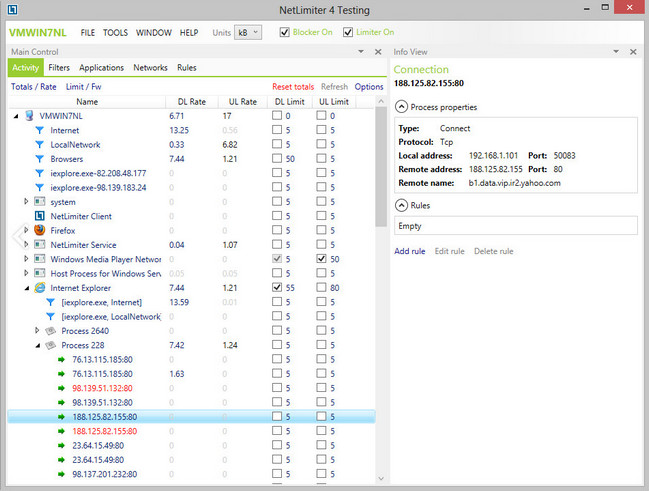Switch to the Applications tab
The image size is (649, 491).
[101, 67]
